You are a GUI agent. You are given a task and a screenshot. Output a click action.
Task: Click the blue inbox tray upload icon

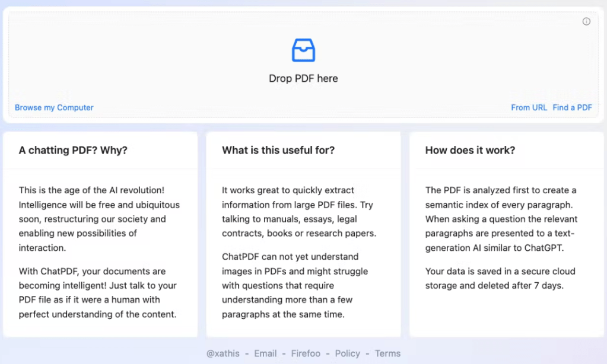coord(303,50)
